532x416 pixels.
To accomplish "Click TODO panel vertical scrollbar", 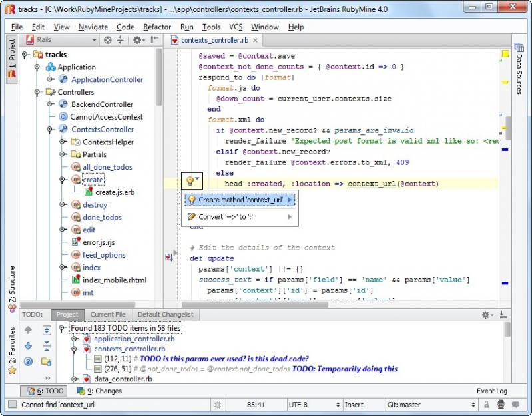I will (x=507, y=330).
